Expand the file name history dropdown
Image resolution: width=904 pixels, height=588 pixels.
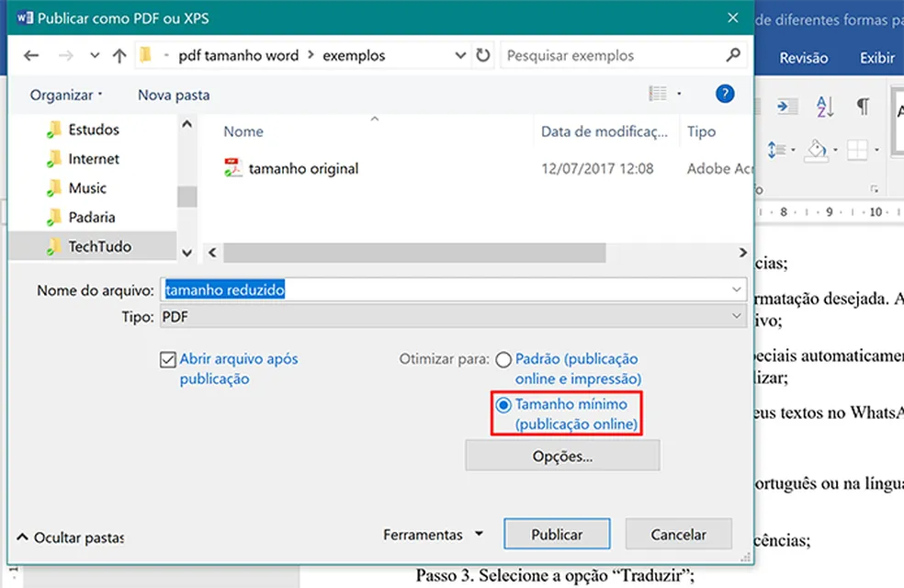coord(736,289)
